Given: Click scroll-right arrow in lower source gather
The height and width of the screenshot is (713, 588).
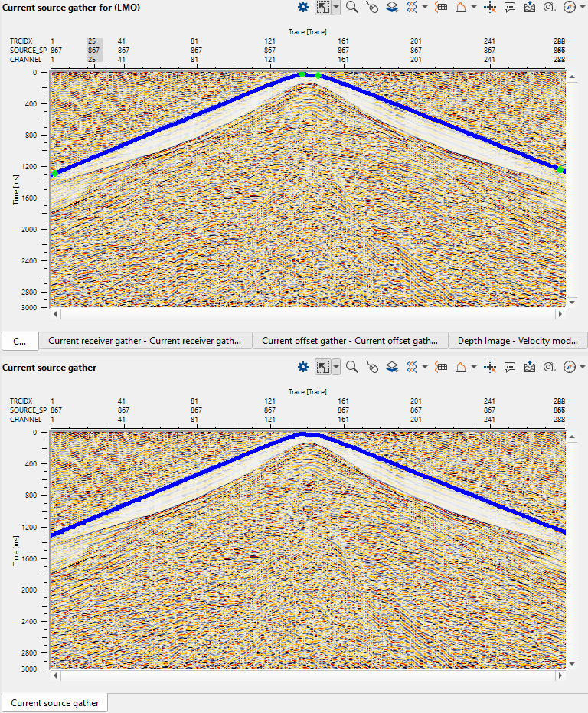Looking at the screenshot, I should (560, 675).
